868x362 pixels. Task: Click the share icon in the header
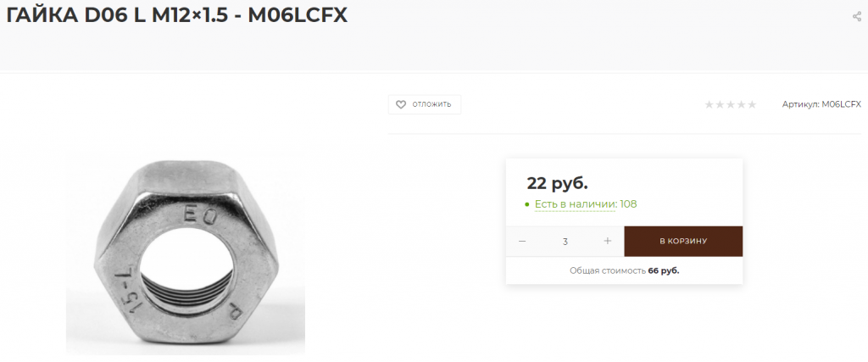pos(857,16)
